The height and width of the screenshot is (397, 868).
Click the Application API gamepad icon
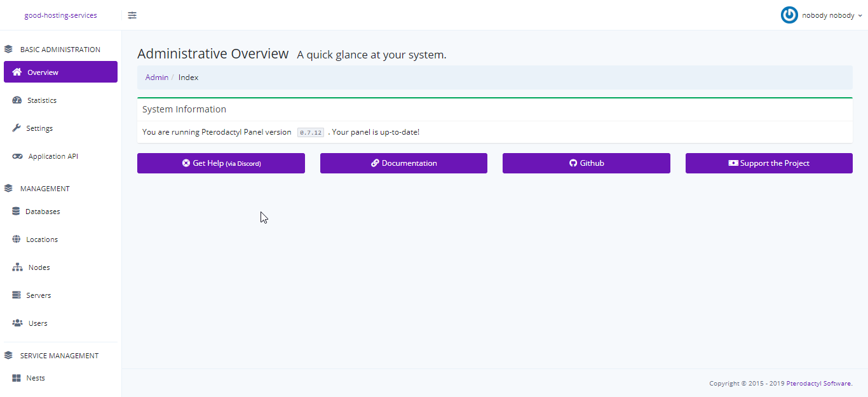(17, 156)
